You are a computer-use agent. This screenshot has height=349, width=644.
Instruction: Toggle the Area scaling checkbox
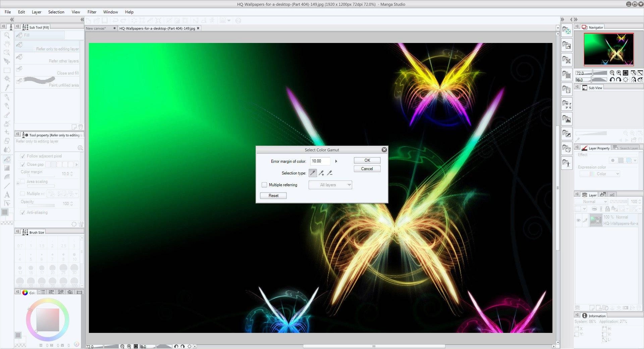[x=23, y=182]
